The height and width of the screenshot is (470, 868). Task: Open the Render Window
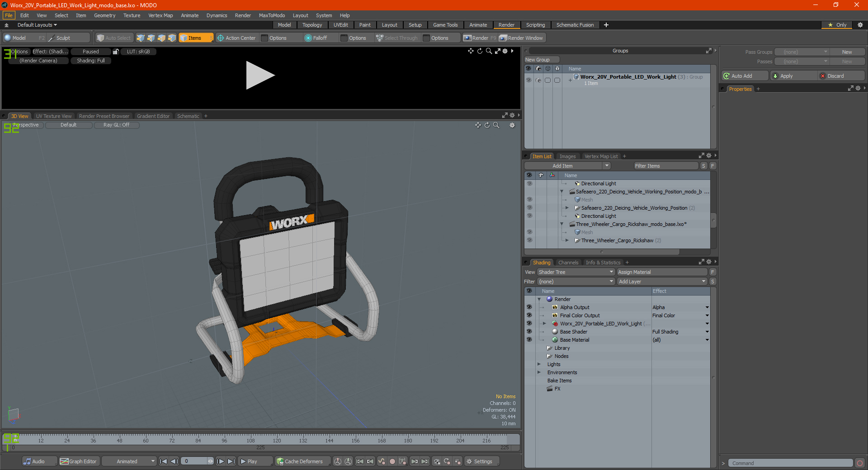[521, 38]
